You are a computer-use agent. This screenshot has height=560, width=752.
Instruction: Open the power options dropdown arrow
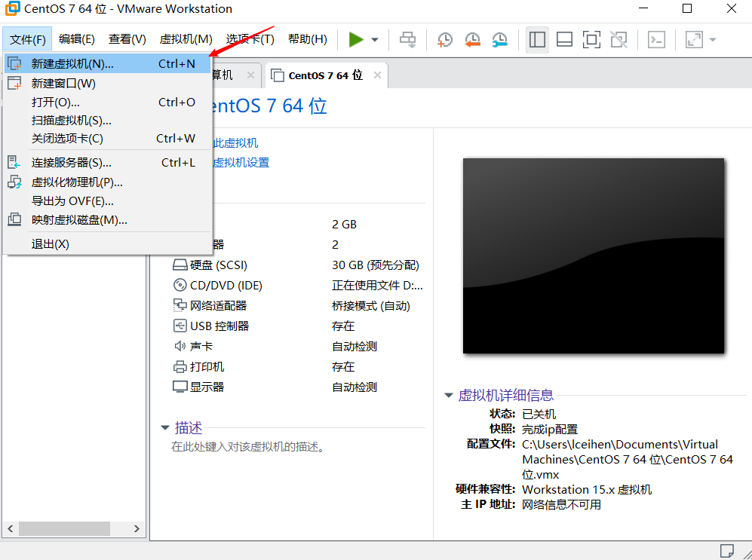point(375,40)
